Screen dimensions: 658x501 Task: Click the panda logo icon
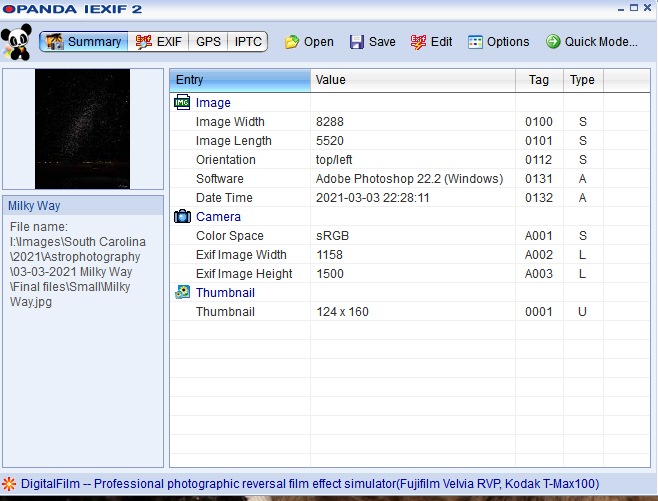point(17,41)
